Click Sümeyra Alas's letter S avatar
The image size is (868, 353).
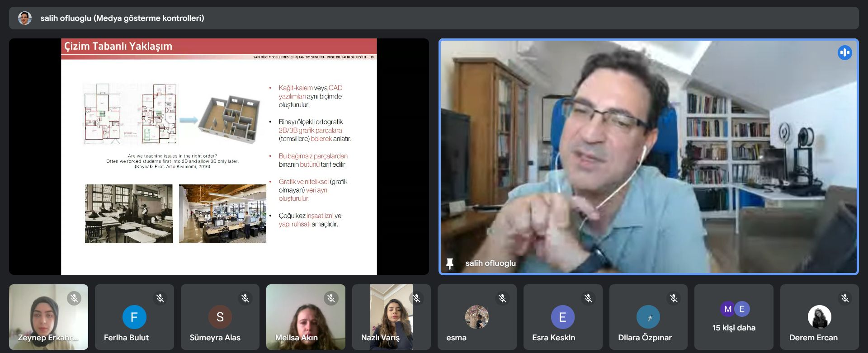tap(220, 317)
